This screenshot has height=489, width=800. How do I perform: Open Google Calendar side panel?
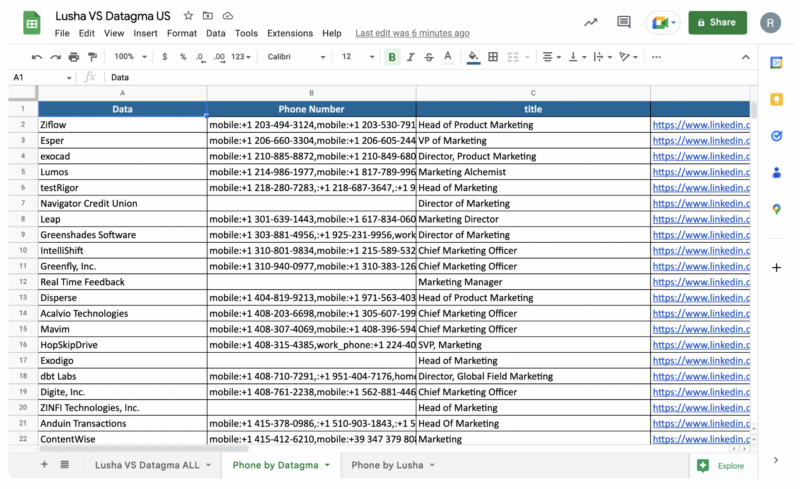click(776, 63)
